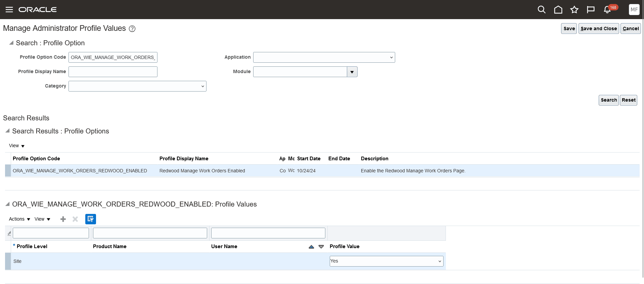Sort User Name column ascending
Viewport: 644px width, 284px height.
[311, 247]
